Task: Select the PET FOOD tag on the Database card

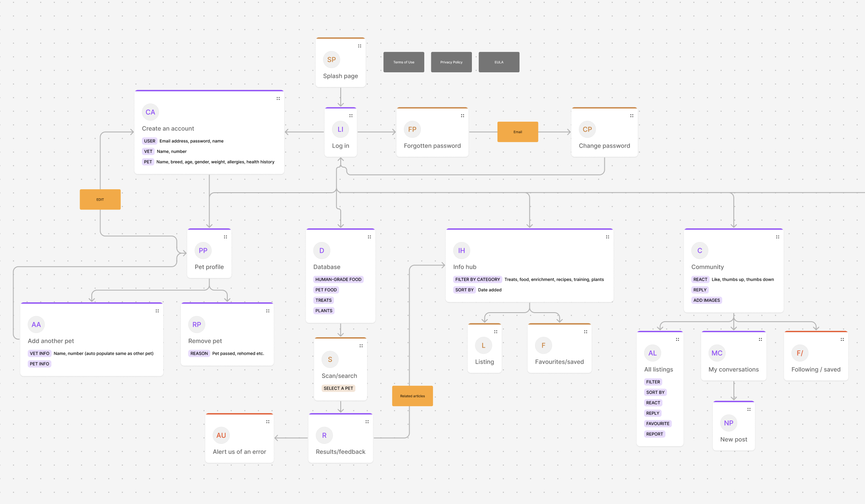Action: (x=326, y=290)
